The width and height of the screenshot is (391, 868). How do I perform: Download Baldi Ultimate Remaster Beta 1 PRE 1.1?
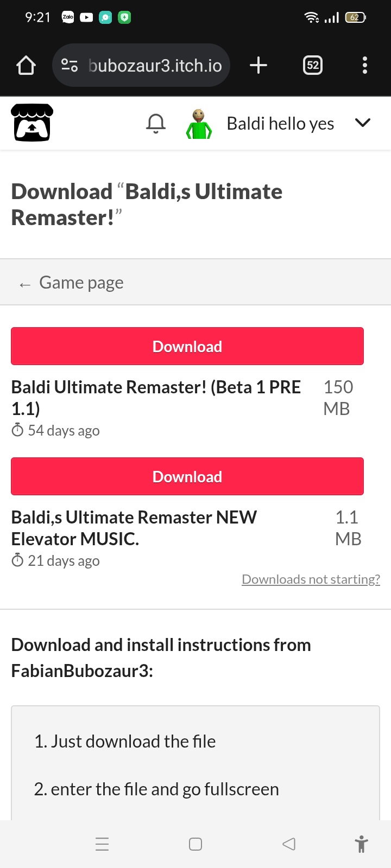click(x=187, y=346)
